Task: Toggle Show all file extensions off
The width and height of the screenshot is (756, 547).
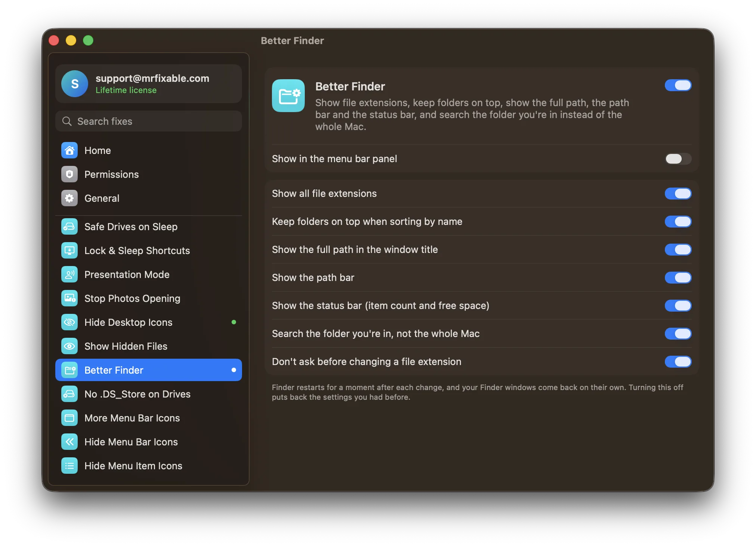Action: (678, 194)
